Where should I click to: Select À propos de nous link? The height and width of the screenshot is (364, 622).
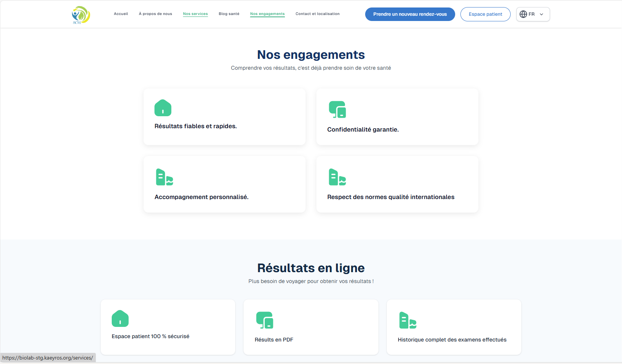(x=155, y=13)
